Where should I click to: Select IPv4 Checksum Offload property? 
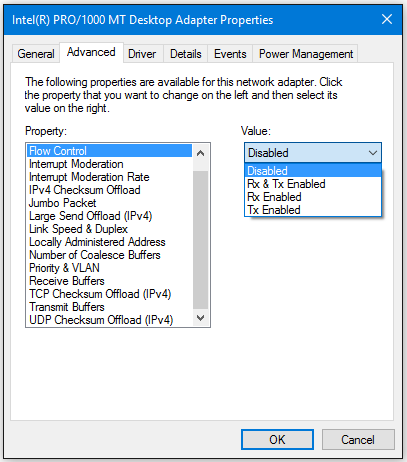(109, 190)
